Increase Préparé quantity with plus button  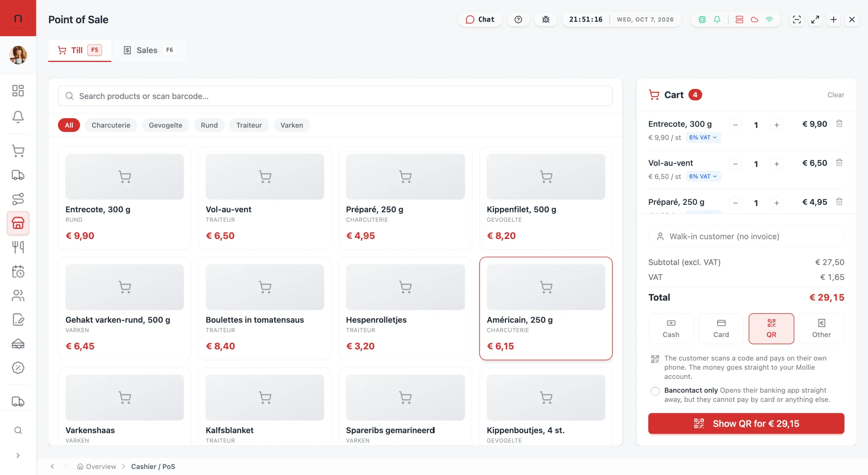pyautogui.click(x=776, y=203)
